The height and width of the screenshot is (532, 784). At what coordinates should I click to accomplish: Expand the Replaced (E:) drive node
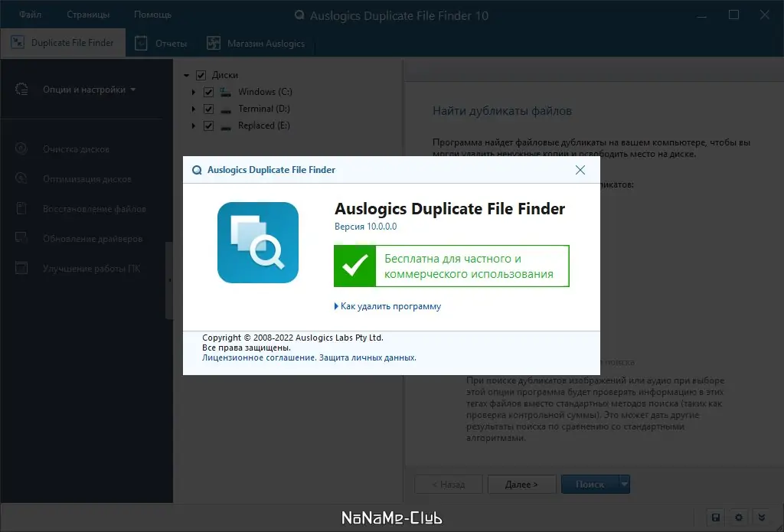194,126
